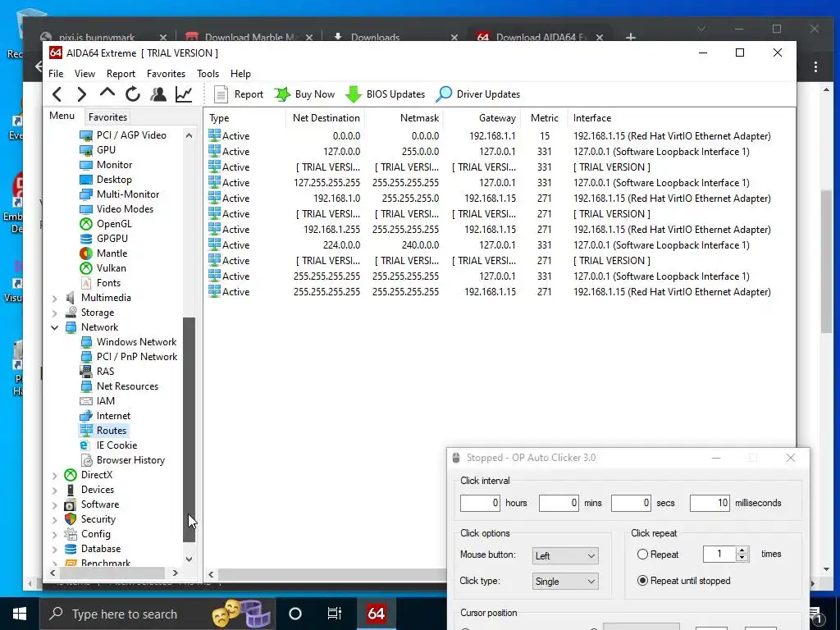Expand the Database tree node

tap(54, 549)
